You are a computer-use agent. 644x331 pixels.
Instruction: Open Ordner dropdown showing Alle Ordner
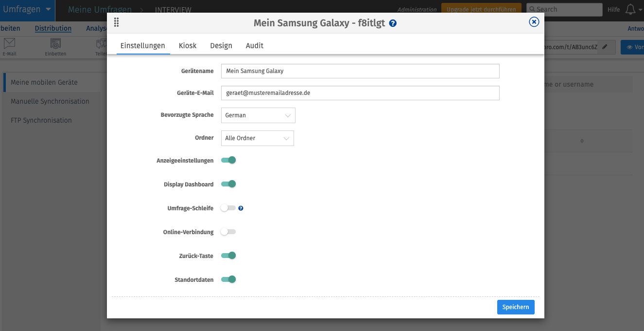click(x=258, y=138)
